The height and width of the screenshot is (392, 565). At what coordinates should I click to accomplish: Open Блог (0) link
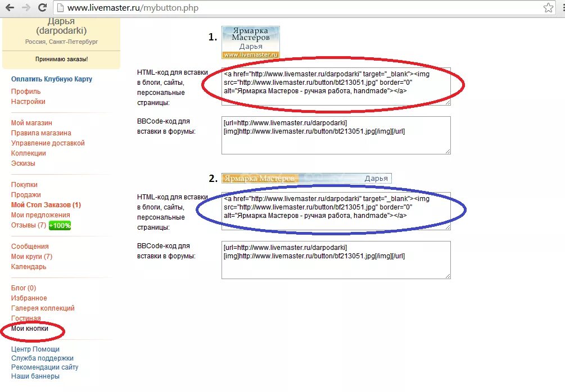(x=24, y=288)
